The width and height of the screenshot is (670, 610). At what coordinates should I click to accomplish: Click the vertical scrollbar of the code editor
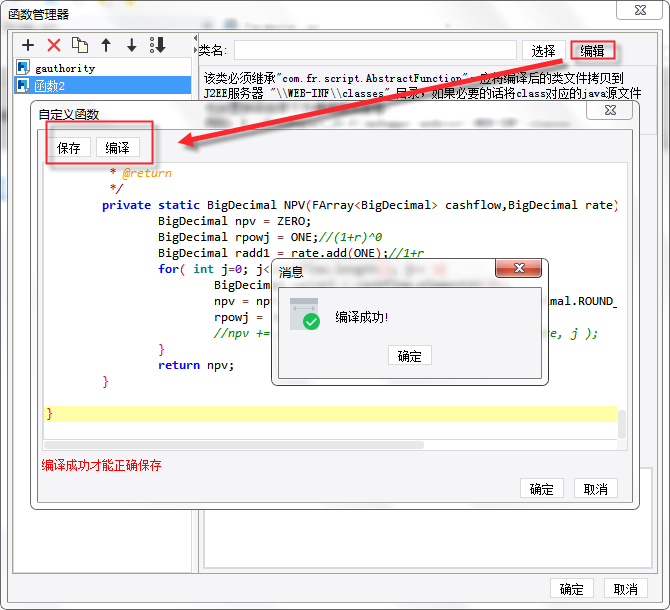622,424
